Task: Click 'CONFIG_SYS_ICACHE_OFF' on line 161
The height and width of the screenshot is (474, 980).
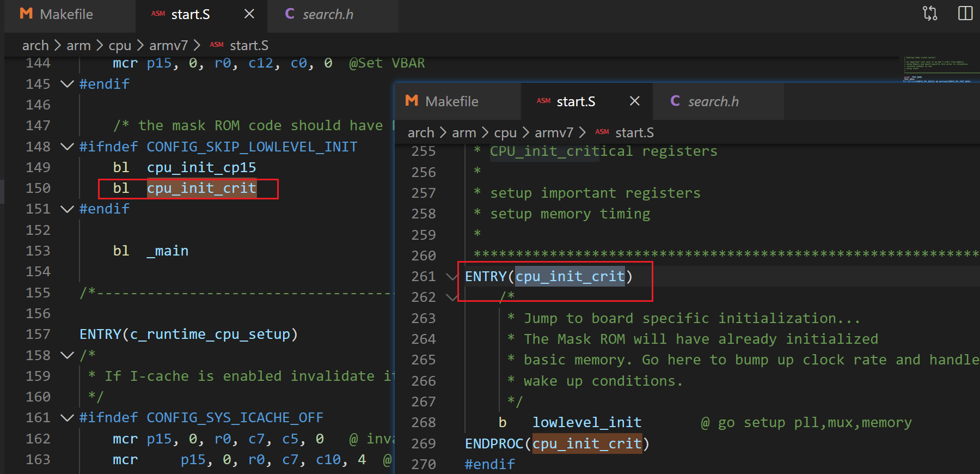Action: click(235, 418)
